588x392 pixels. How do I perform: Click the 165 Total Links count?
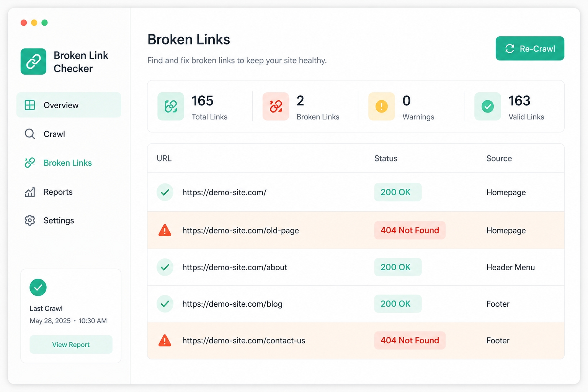[203, 101]
